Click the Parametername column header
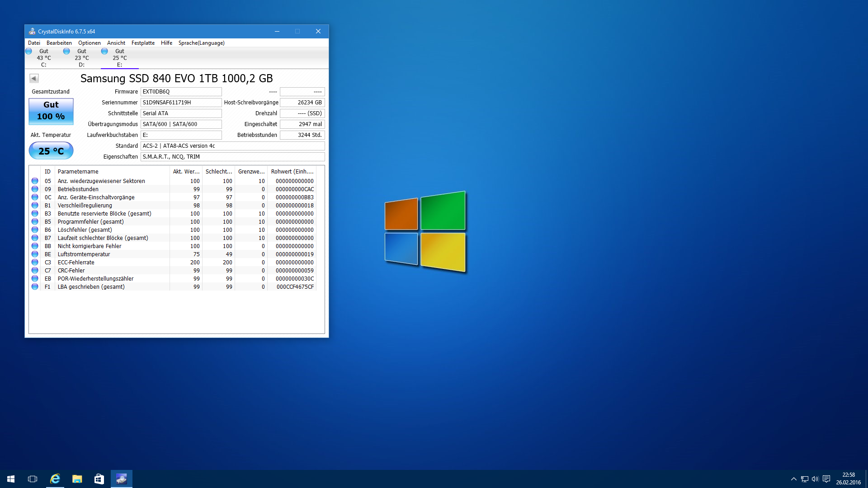The width and height of the screenshot is (868, 488). click(x=112, y=172)
